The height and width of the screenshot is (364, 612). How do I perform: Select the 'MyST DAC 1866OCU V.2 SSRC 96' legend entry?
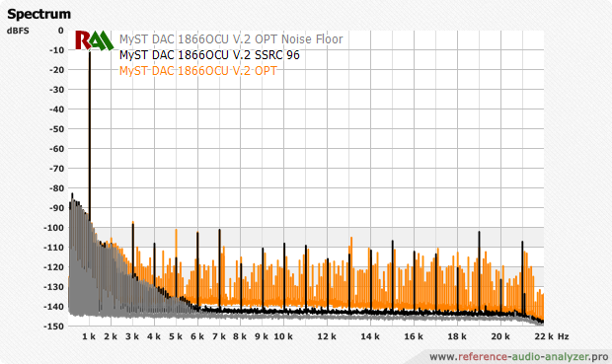209,55
